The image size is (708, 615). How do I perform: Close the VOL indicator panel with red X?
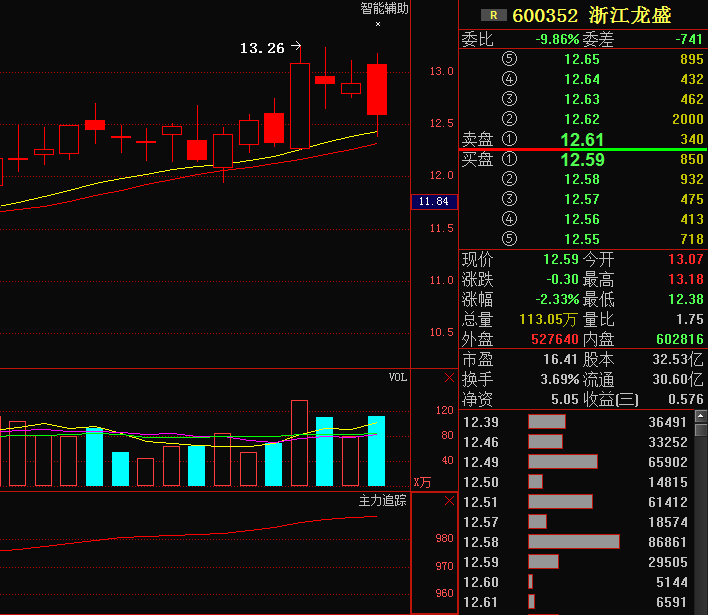(449, 378)
